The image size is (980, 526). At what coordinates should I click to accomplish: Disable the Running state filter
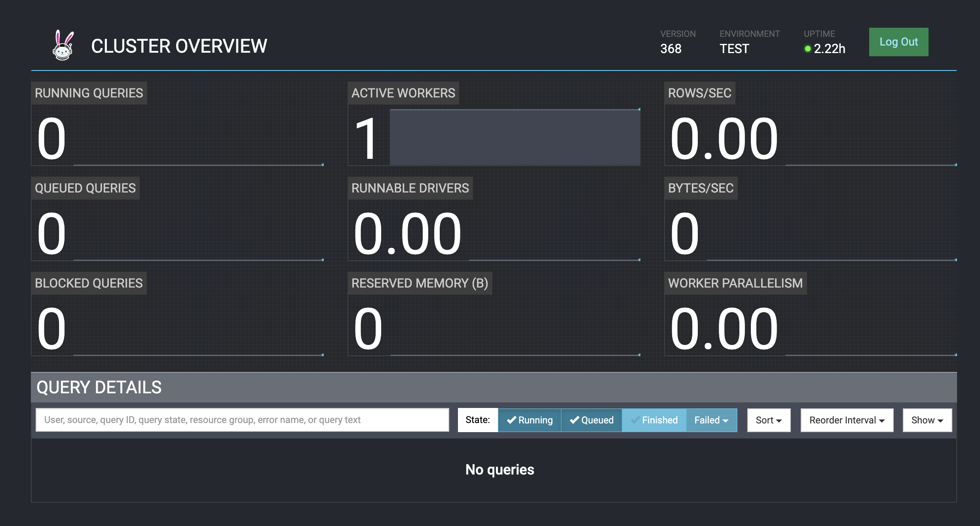530,420
